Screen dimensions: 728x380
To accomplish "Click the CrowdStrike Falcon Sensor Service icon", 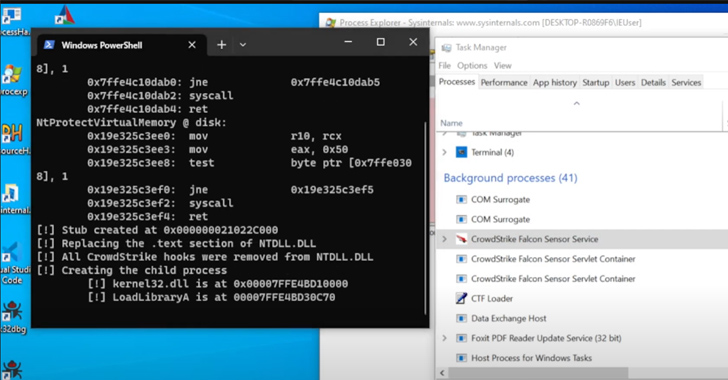I will point(461,239).
